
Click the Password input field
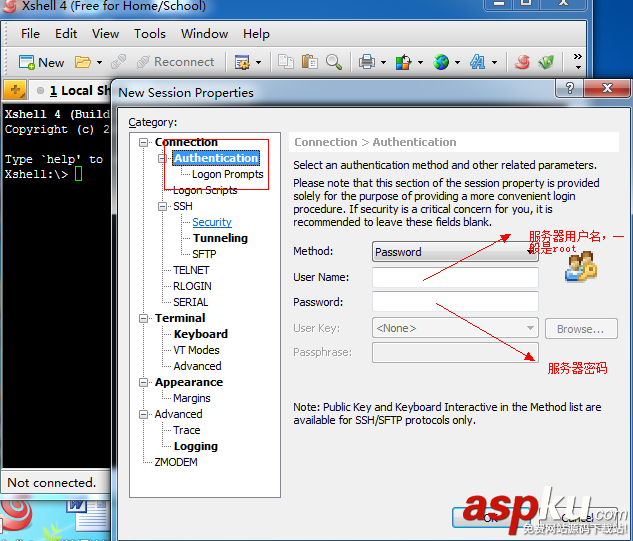click(455, 302)
